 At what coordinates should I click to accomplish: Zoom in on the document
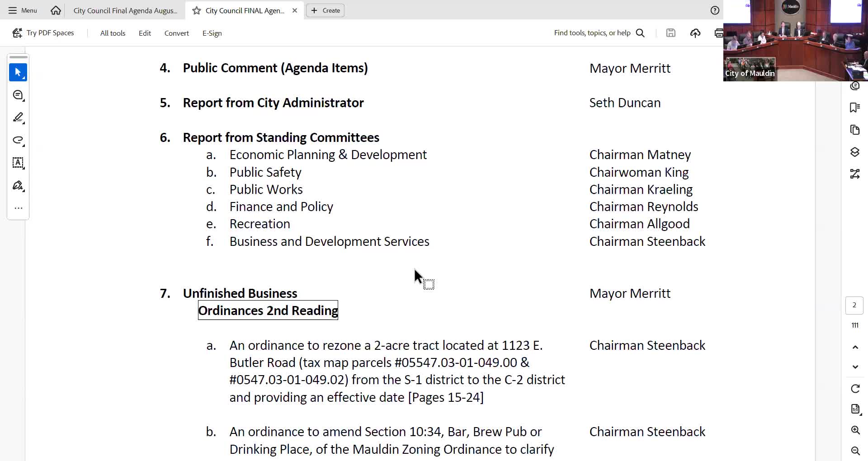(855, 430)
